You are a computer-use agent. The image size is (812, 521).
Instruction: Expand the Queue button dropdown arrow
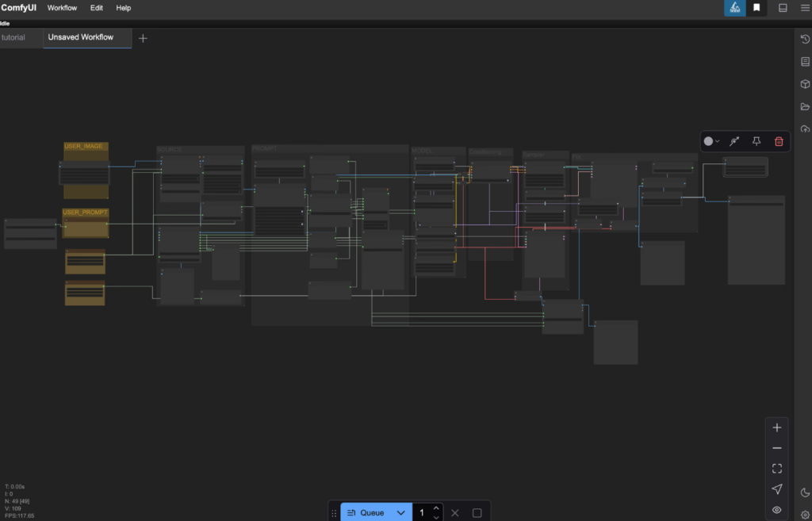point(401,513)
